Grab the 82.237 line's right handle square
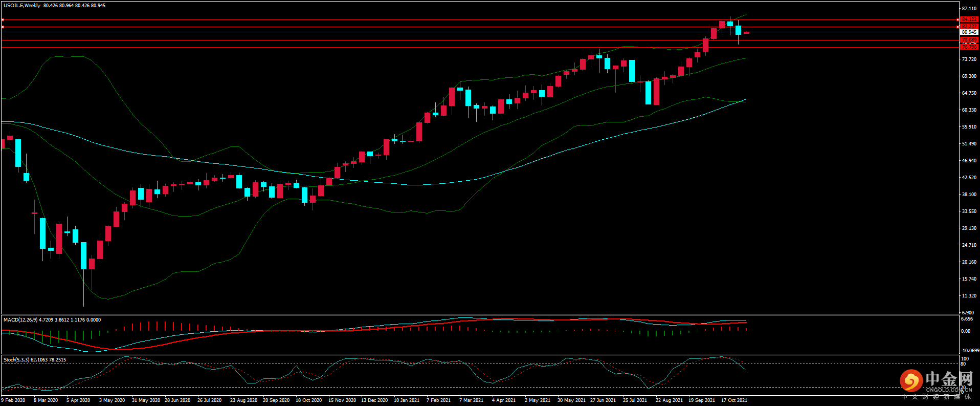980x406 pixels. [957, 27]
